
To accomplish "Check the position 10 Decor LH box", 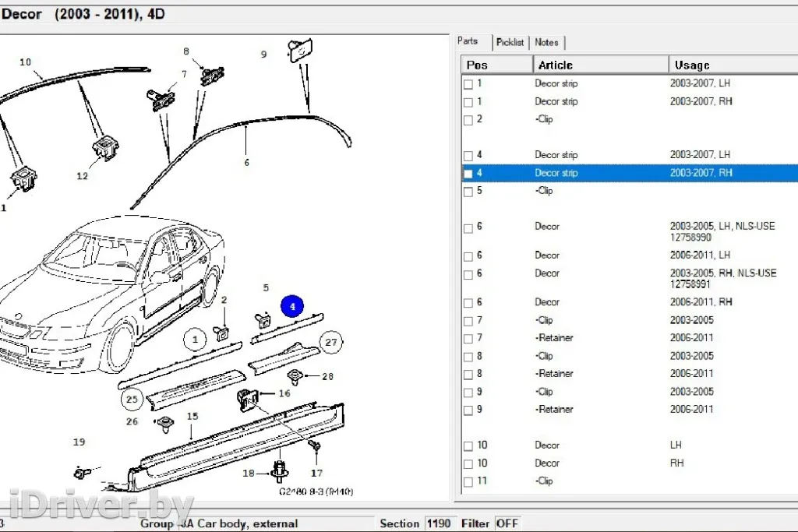I will [468, 446].
